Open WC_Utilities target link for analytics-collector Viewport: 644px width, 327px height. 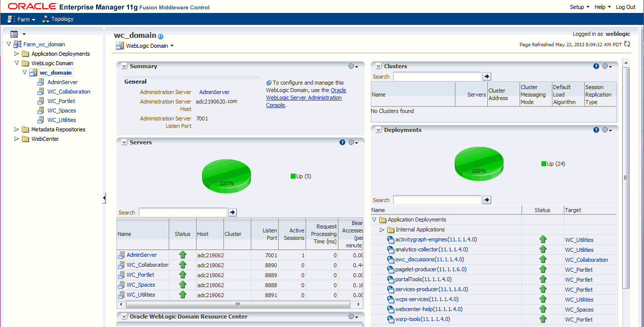[579, 250]
